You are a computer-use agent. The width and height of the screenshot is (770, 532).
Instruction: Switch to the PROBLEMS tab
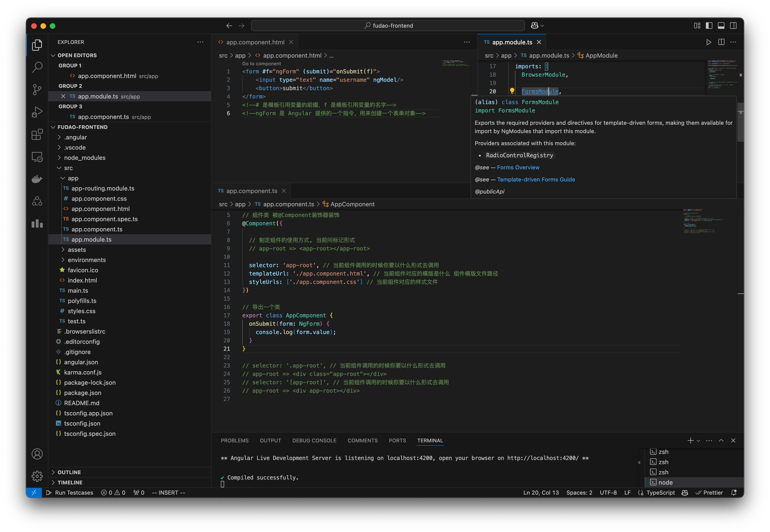pos(235,440)
